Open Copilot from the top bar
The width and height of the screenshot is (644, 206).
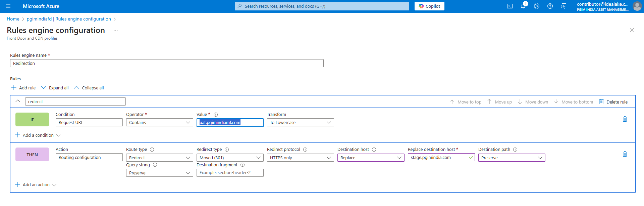tap(429, 6)
